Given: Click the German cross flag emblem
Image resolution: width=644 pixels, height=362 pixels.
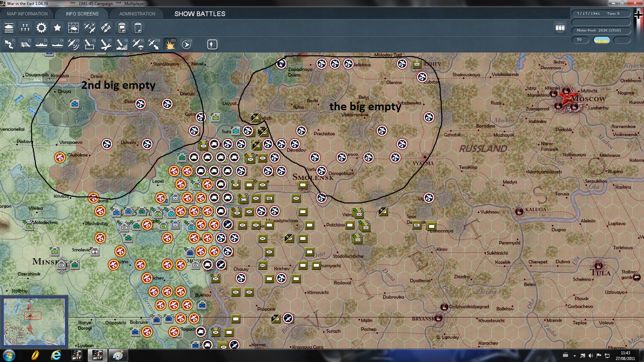Looking at the screenshot, I should (x=638, y=14).
